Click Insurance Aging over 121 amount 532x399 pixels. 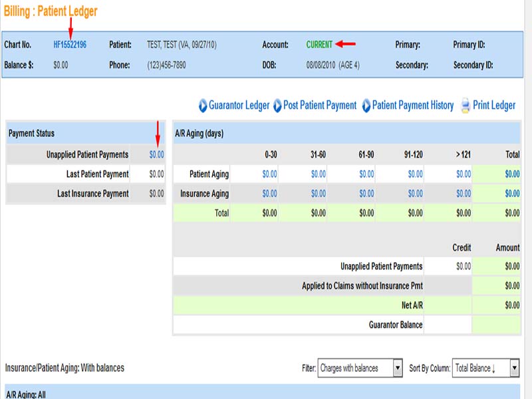[464, 194]
